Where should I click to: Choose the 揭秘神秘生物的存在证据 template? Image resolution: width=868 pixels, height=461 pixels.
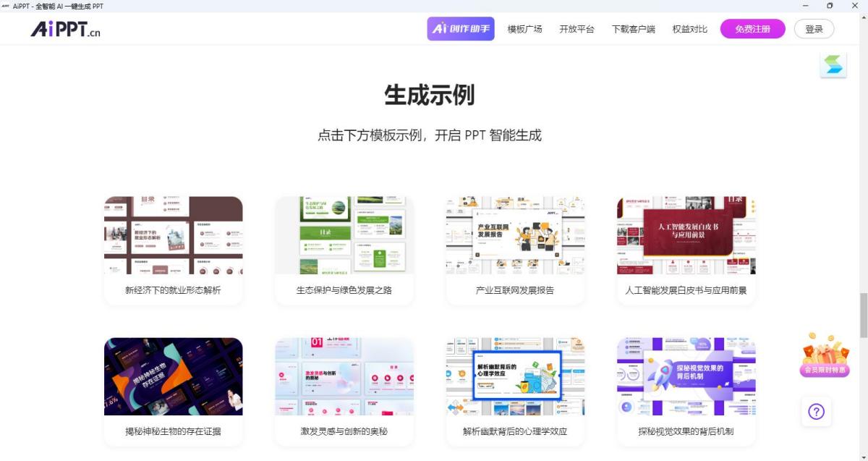[x=174, y=377]
